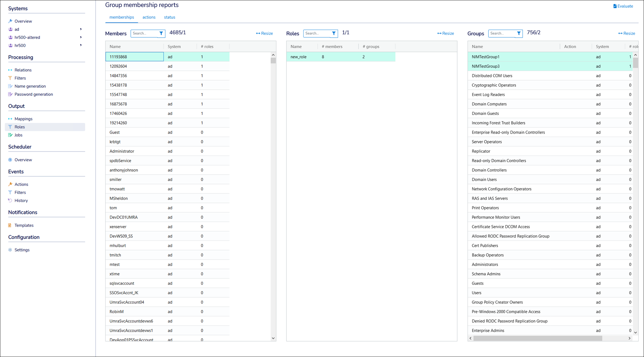
Task: Switch to the status tab
Action: point(169,17)
